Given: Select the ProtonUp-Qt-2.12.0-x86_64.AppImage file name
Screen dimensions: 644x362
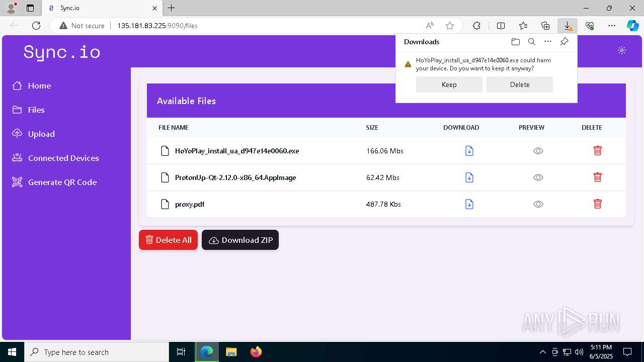Looking at the screenshot, I should pos(235,177).
